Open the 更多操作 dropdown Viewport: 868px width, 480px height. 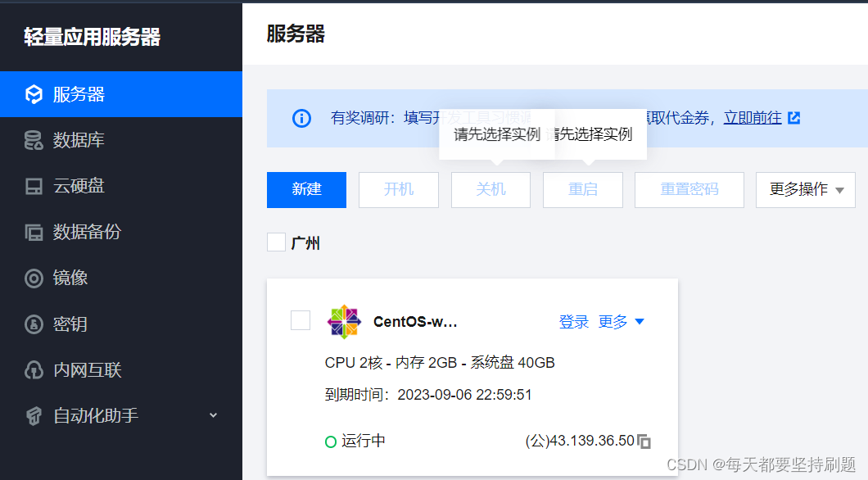tap(806, 190)
